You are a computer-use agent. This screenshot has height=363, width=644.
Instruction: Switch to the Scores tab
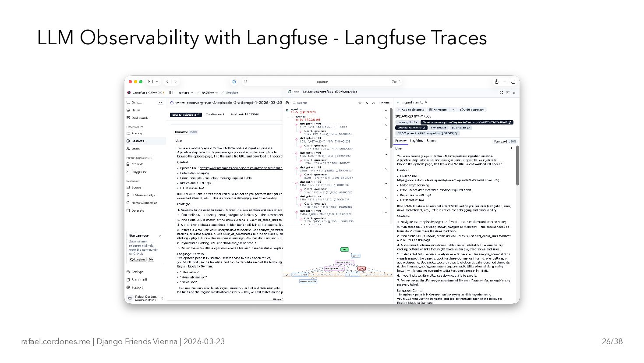432,141
